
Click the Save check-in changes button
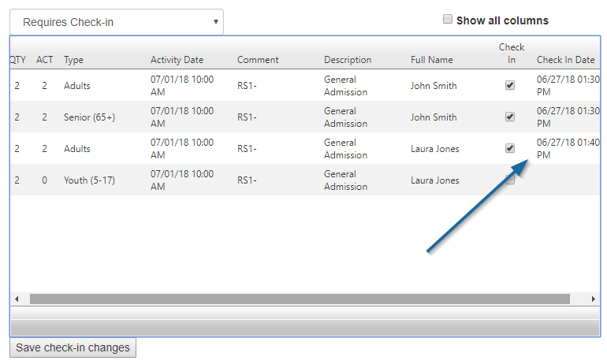click(x=73, y=347)
